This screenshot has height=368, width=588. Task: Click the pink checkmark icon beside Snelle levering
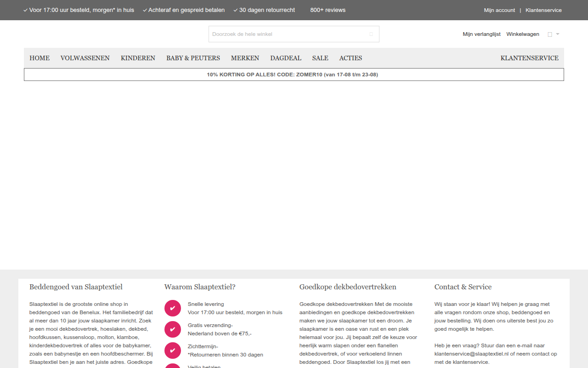[173, 308]
